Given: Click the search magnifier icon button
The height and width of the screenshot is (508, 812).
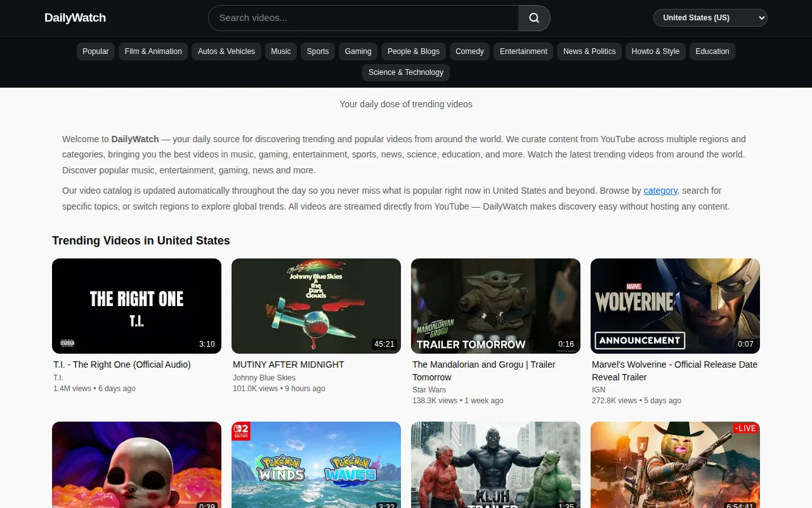Looking at the screenshot, I should [x=534, y=18].
